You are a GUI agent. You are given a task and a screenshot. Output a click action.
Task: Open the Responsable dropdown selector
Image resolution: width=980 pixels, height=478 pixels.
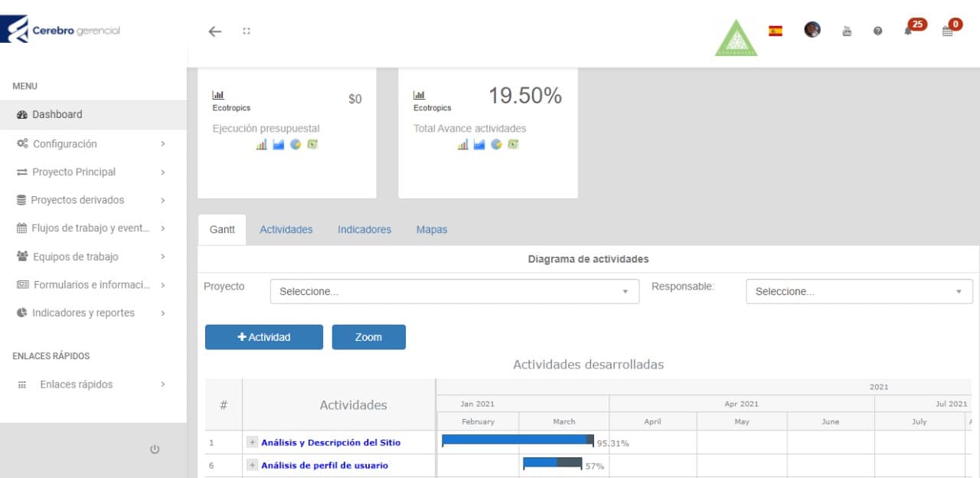click(859, 292)
